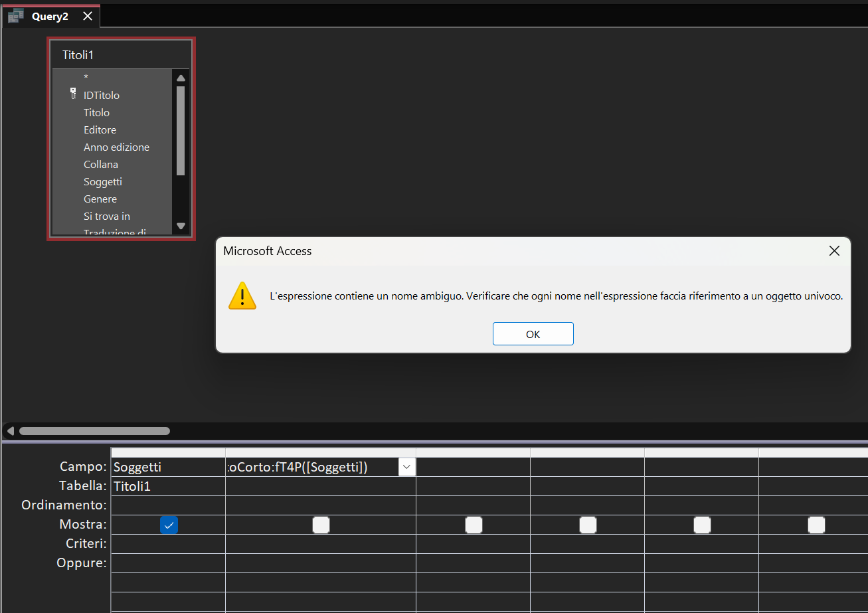Click the warning icon in the dialog

[242, 296]
